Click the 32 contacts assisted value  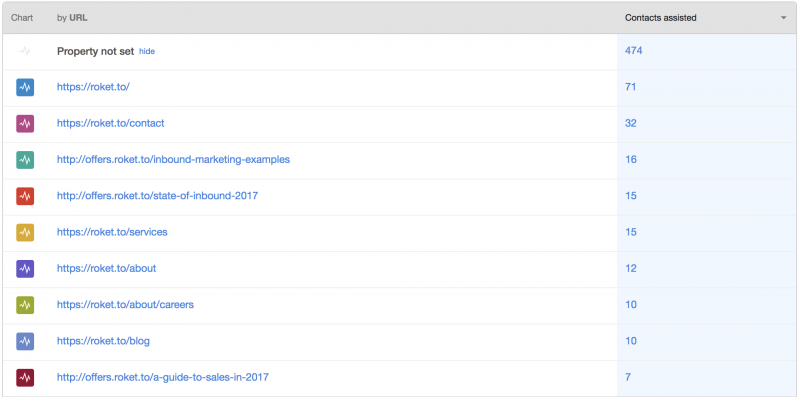[631, 123]
